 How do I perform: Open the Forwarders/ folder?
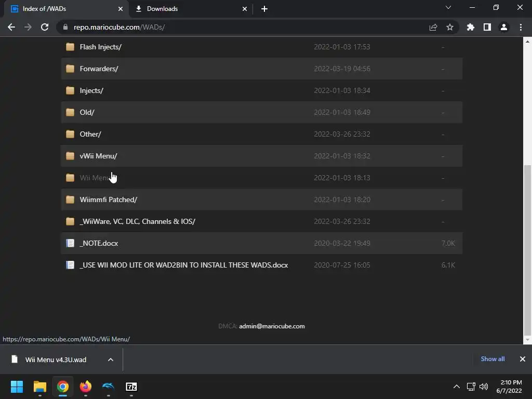click(99, 69)
